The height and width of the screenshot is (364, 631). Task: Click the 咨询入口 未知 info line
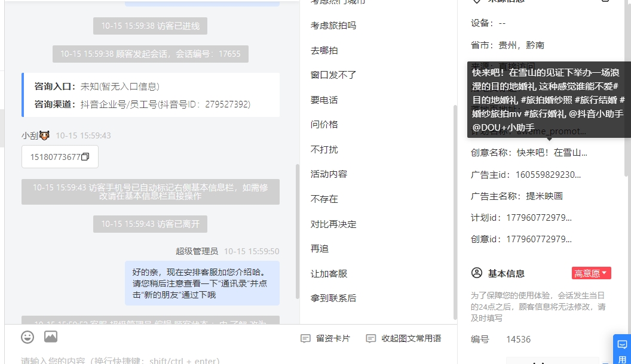tap(97, 87)
